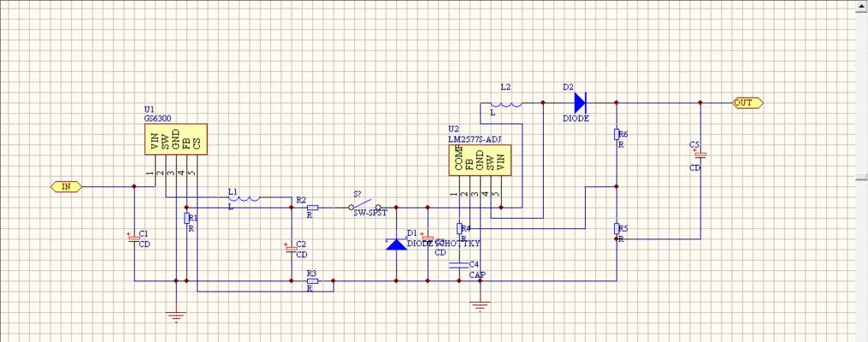Screen dimensions: 868x342
Task: Click the SW-SPST label text
Action: 370,213
